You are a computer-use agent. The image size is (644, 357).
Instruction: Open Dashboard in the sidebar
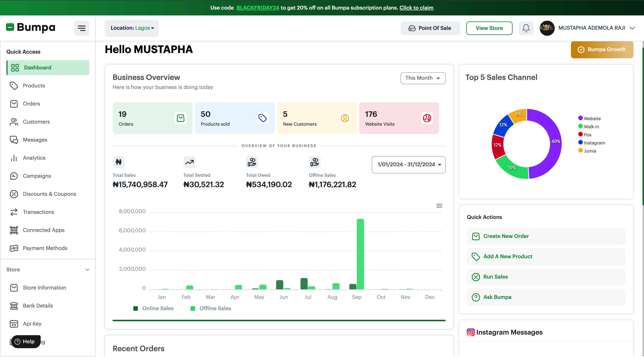click(48, 68)
